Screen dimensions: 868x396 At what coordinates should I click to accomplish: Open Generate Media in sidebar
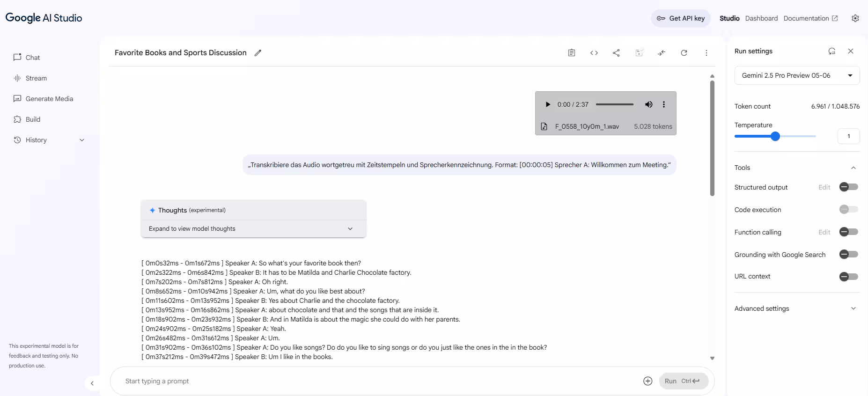[44, 99]
